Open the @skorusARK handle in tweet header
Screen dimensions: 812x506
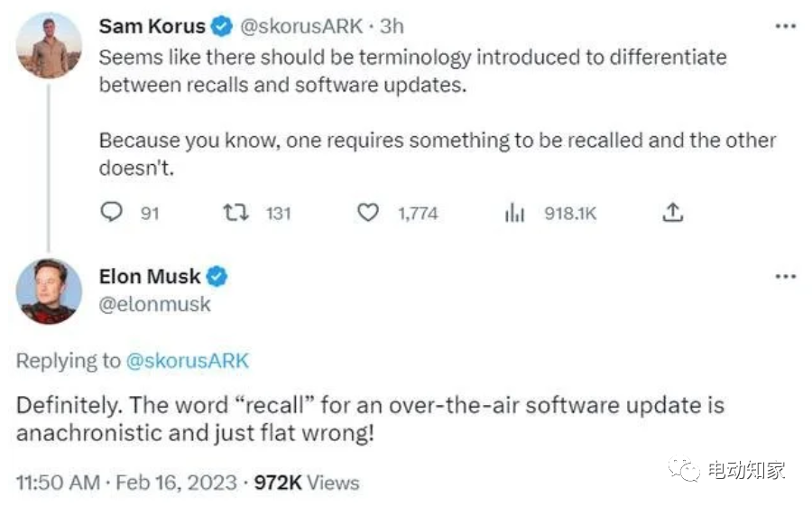(301, 26)
